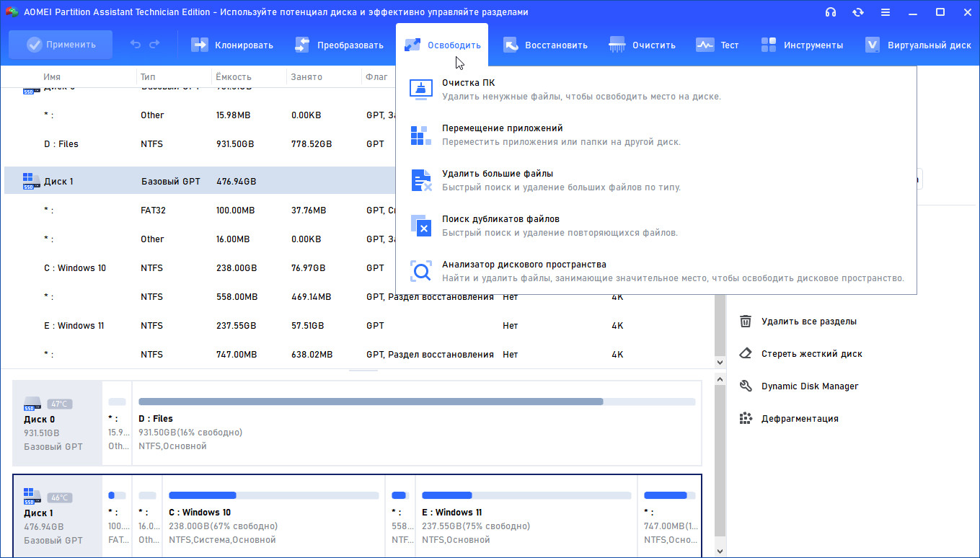Select Удалить все разделы in side panel
Screen dimensions: 980x558
(808, 322)
